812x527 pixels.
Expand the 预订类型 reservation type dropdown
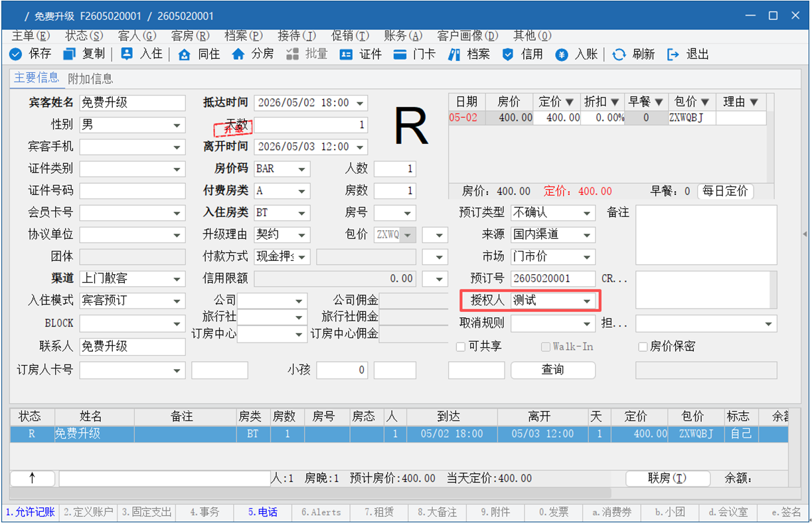tap(587, 213)
